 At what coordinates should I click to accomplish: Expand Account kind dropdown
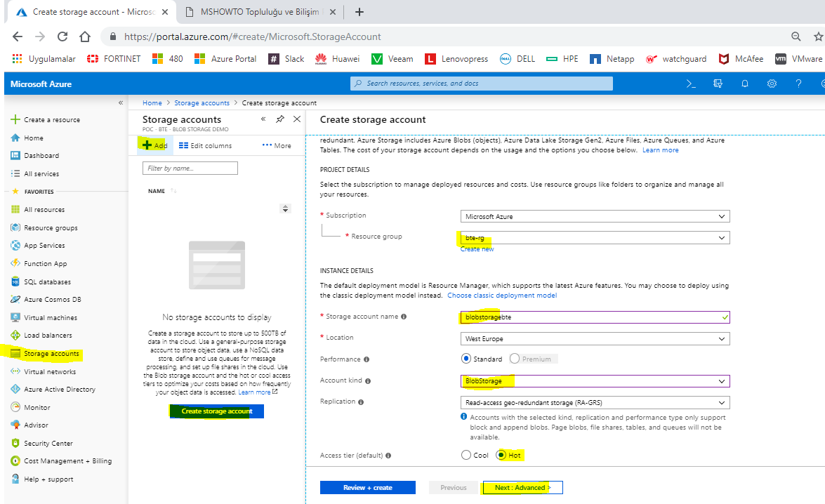point(595,381)
